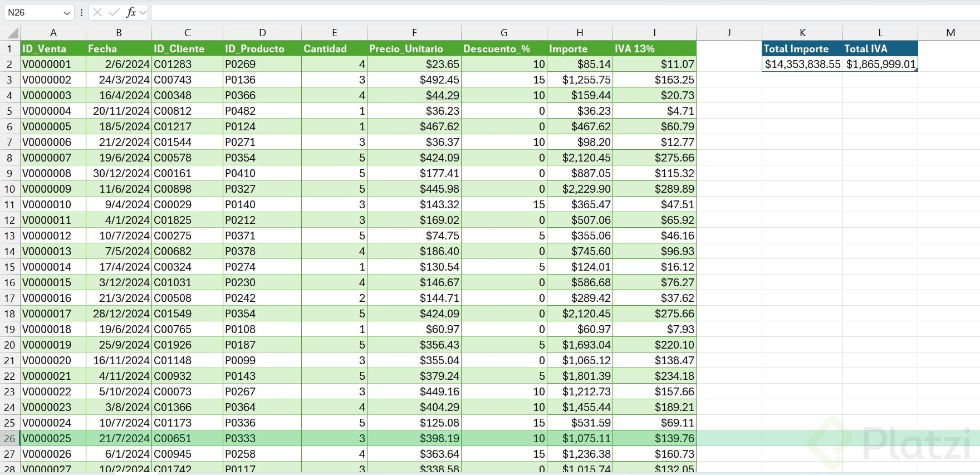Select product cell P0482

click(262, 111)
